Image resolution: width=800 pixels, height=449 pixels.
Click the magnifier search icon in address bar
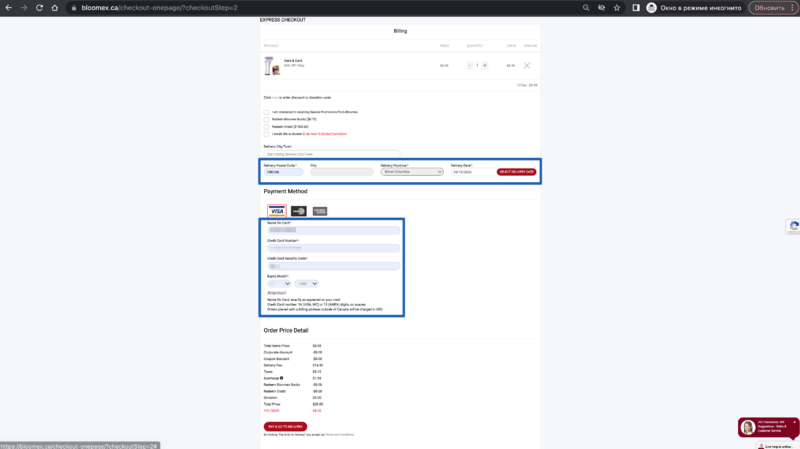586,8
